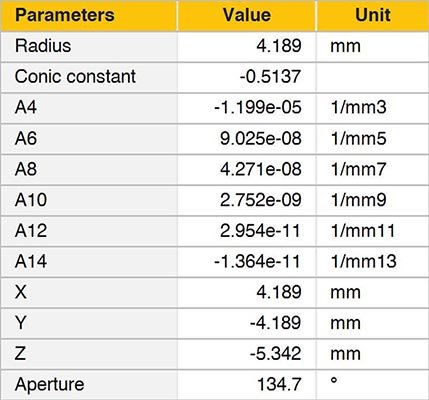Select the A12 value 2.954e-11
This screenshot has height=400, width=429.
tap(260, 231)
